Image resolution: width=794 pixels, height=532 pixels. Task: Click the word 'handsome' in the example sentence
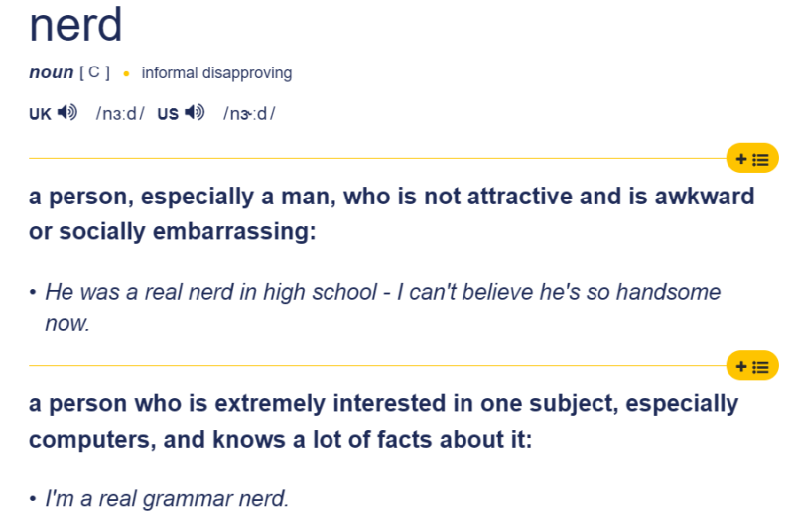coord(668,292)
